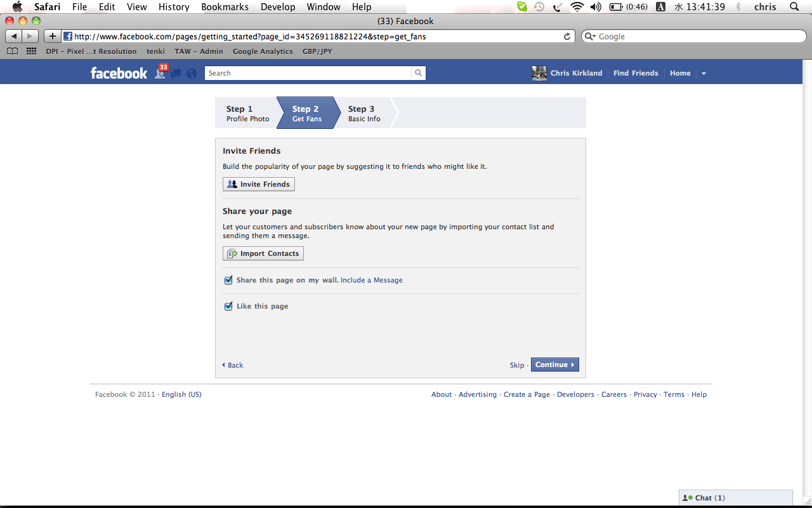
Task: Open Facebook friend requests icon
Action: tap(160, 74)
